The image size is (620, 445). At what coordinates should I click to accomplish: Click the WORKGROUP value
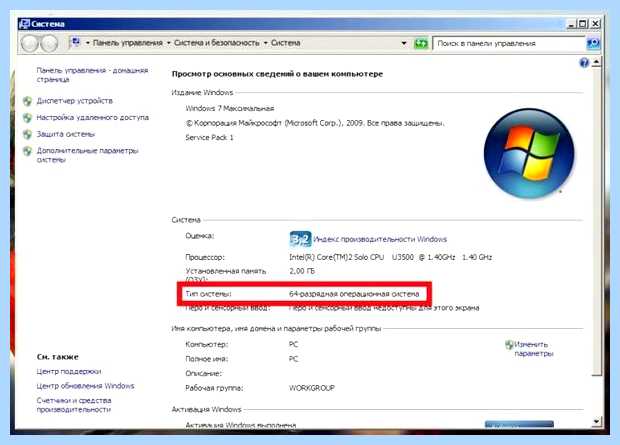click(312, 388)
